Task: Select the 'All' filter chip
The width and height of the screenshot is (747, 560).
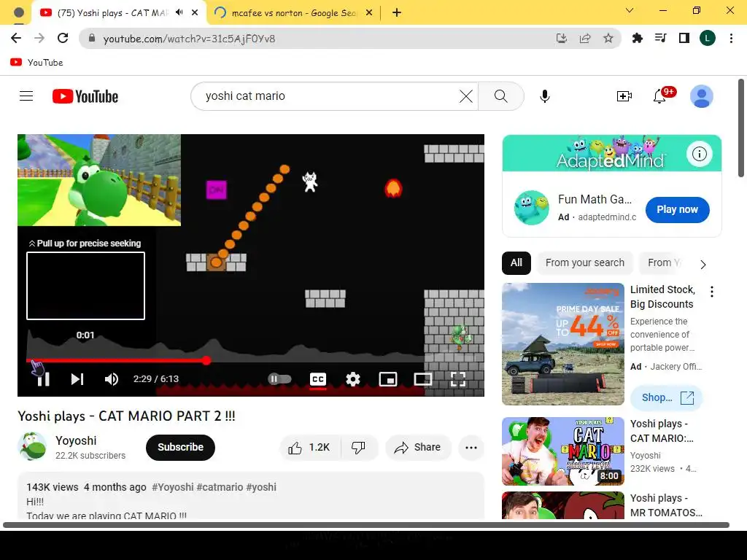Action: pos(516,262)
